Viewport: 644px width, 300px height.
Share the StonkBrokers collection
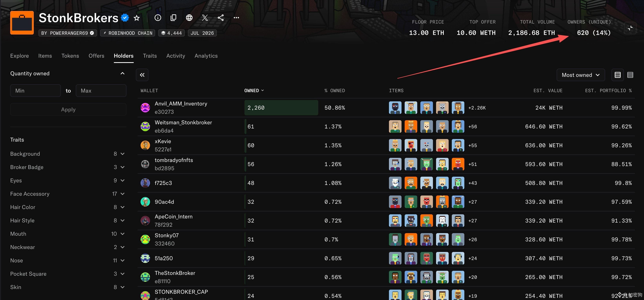tap(221, 18)
